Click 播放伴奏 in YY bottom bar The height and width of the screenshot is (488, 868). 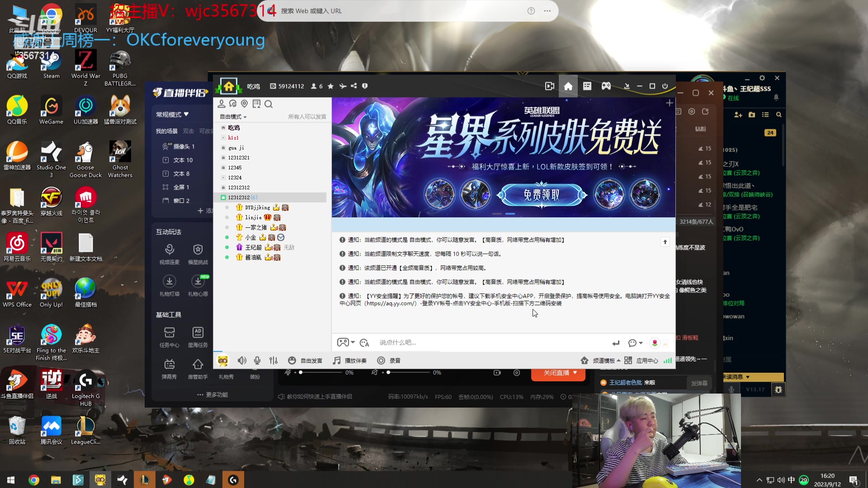click(349, 361)
